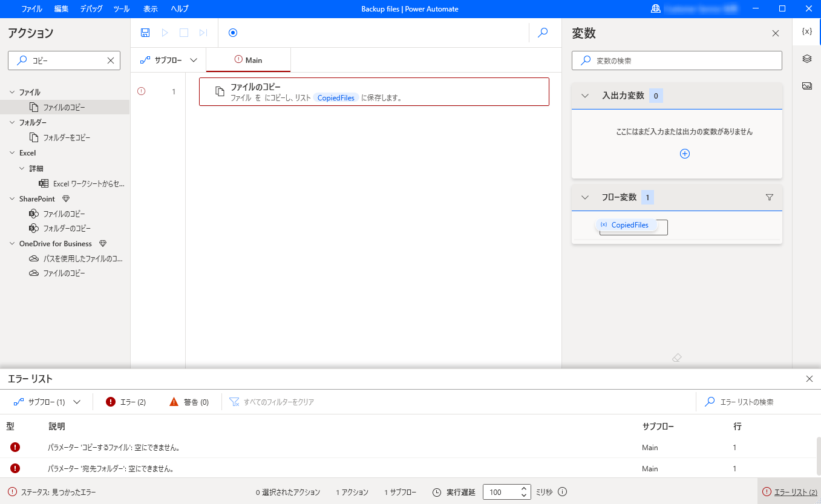Select the recorder icon in the toolbar

[x=233, y=32]
